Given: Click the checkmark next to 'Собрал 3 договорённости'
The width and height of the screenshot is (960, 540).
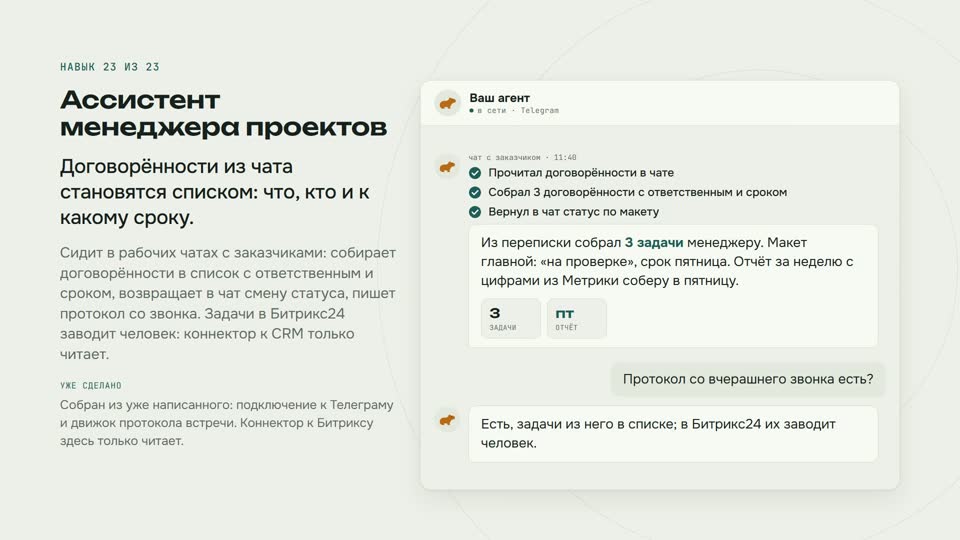Looking at the screenshot, I should point(474,192).
